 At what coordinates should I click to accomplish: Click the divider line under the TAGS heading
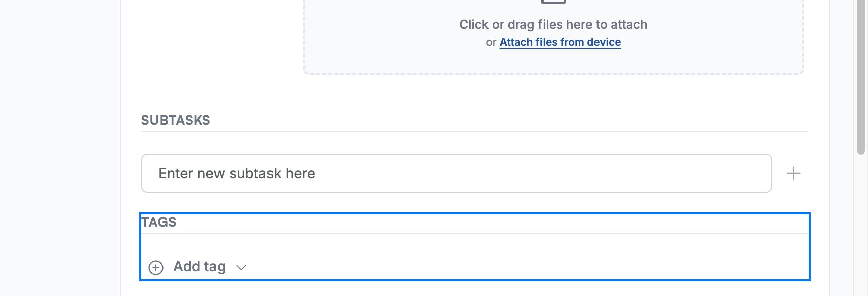[475, 234]
